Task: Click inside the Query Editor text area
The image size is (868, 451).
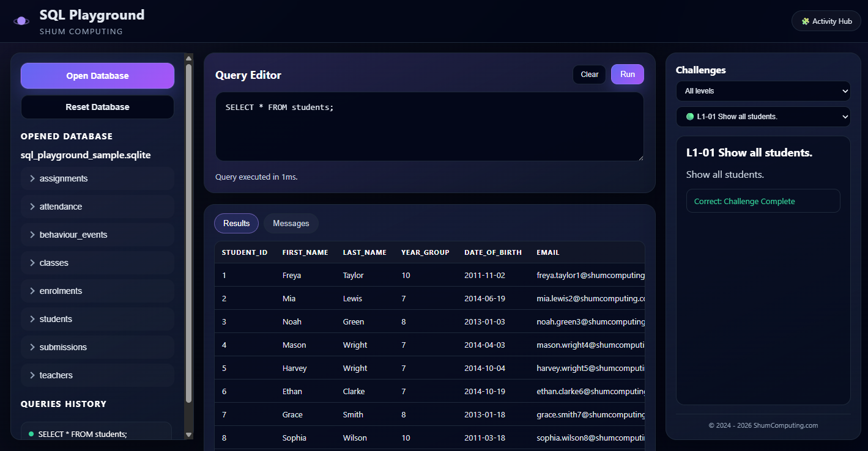Action: (428, 125)
